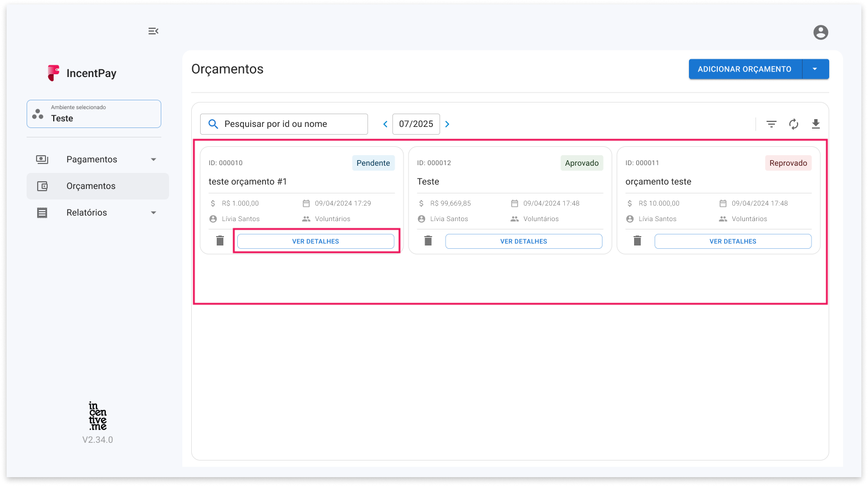This screenshot has width=868, height=486.
Task: Click the incentive.me footer logo
Action: (x=98, y=416)
